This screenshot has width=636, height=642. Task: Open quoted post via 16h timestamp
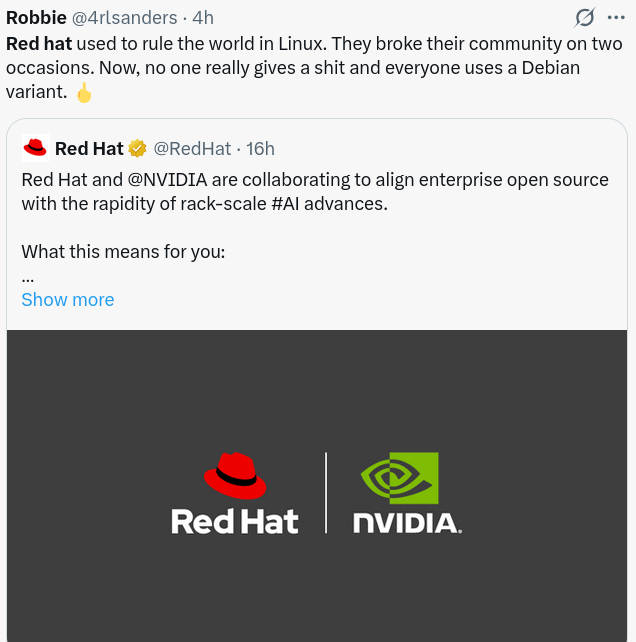(x=260, y=148)
